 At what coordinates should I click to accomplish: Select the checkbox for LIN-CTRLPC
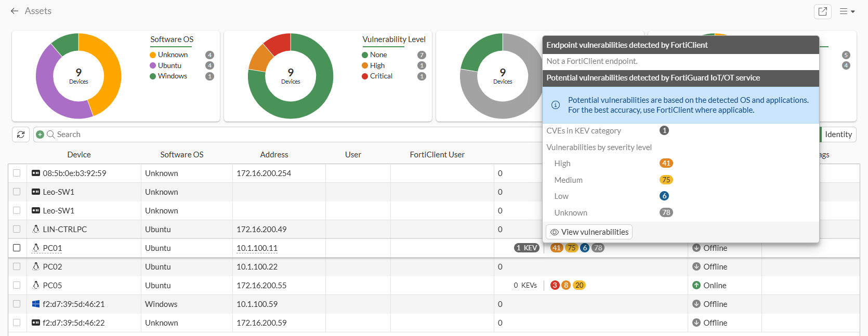pyautogui.click(x=17, y=229)
